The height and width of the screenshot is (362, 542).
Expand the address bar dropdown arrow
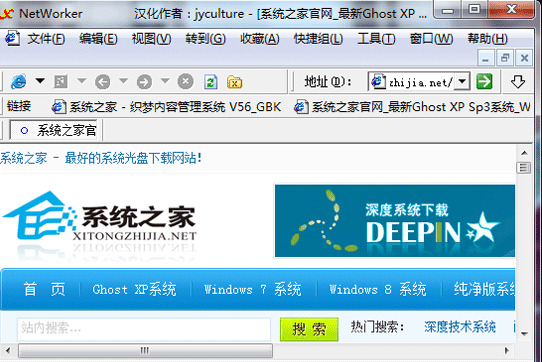tap(462, 82)
